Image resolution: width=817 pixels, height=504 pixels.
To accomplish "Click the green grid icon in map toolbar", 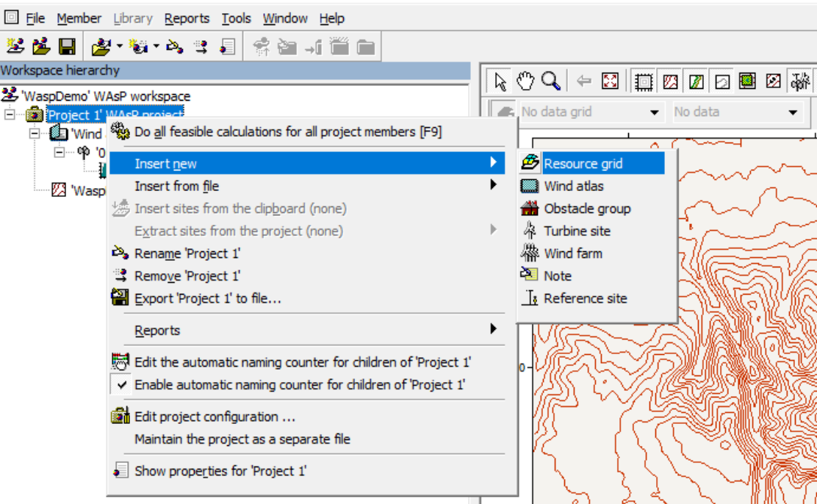I will 747,82.
